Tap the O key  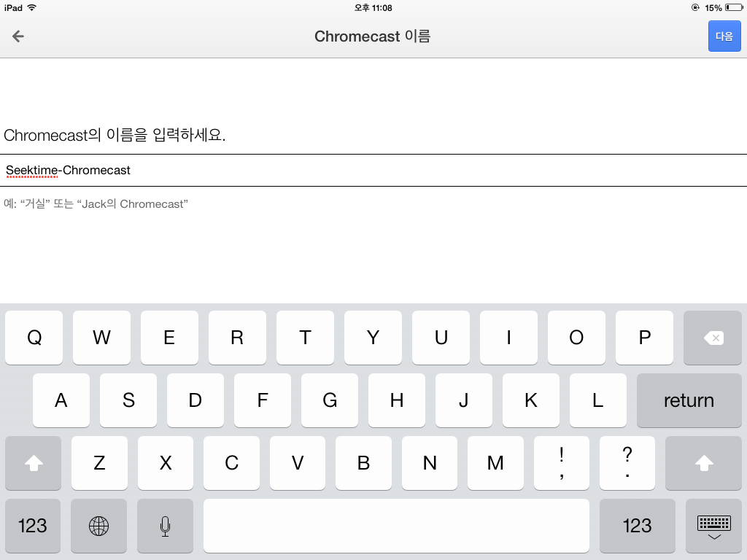[x=576, y=338]
